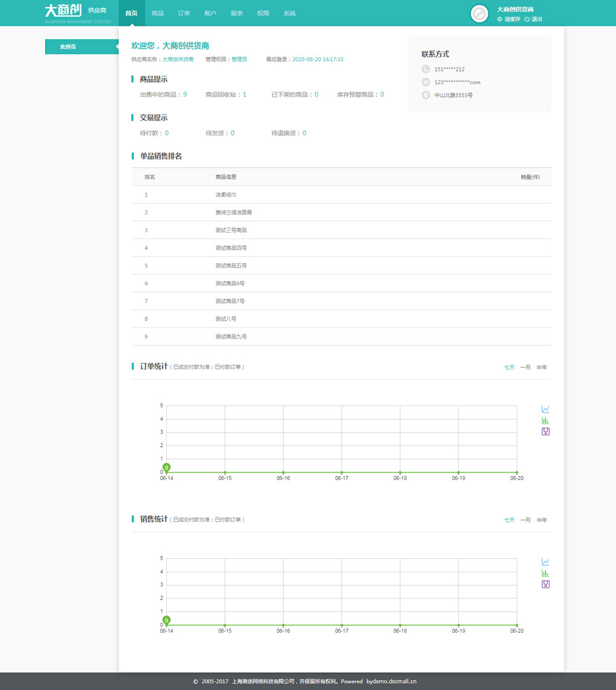Click the 商品信息 column header
616x690 pixels.
pyautogui.click(x=225, y=177)
